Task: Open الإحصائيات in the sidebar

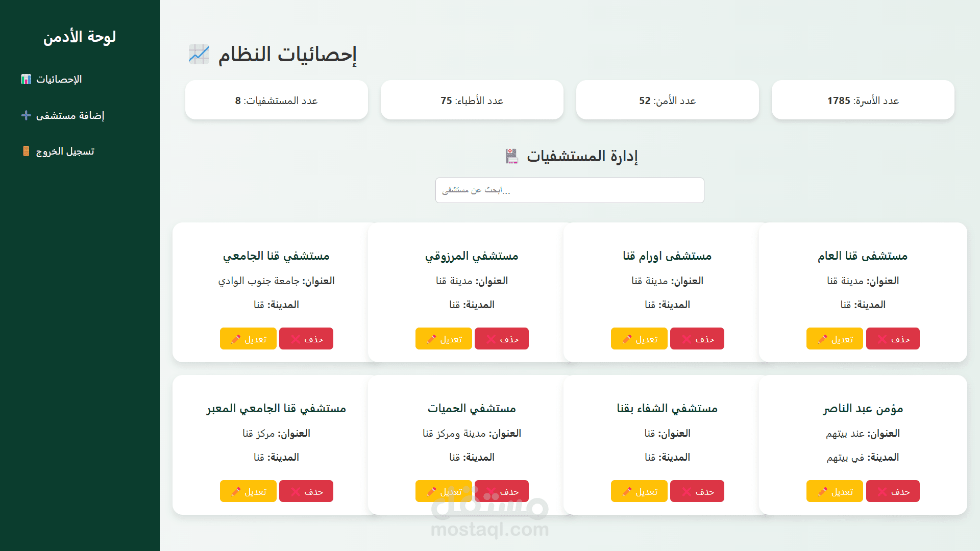Action: point(59,79)
